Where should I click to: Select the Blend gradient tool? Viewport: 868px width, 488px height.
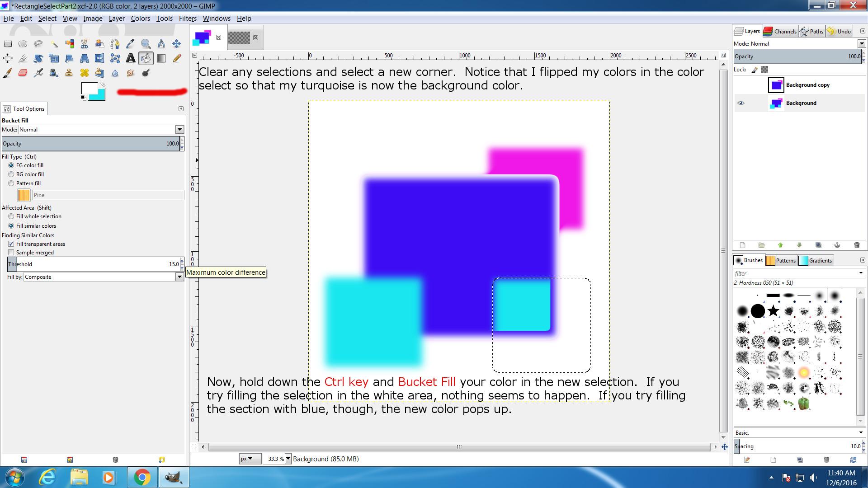tap(161, 58)
